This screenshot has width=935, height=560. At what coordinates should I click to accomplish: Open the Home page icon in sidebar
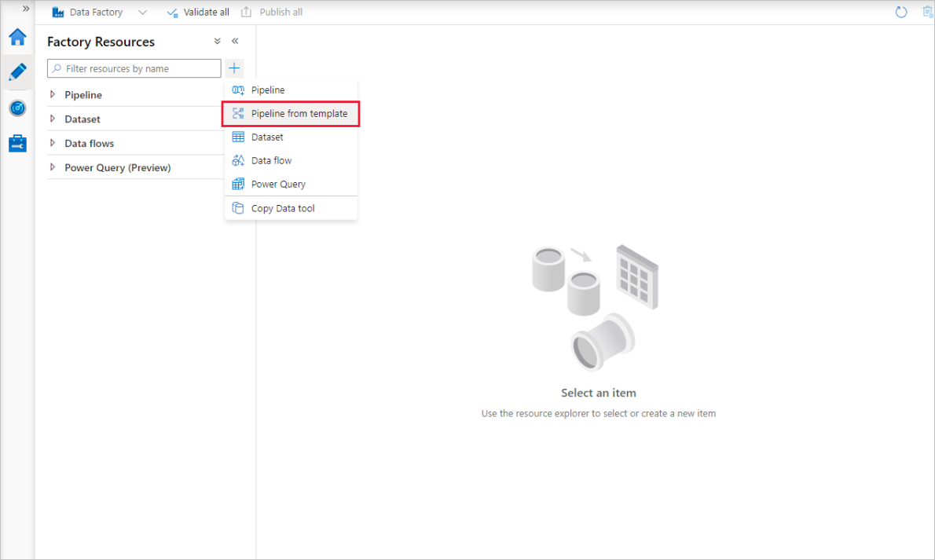(17, 36)
